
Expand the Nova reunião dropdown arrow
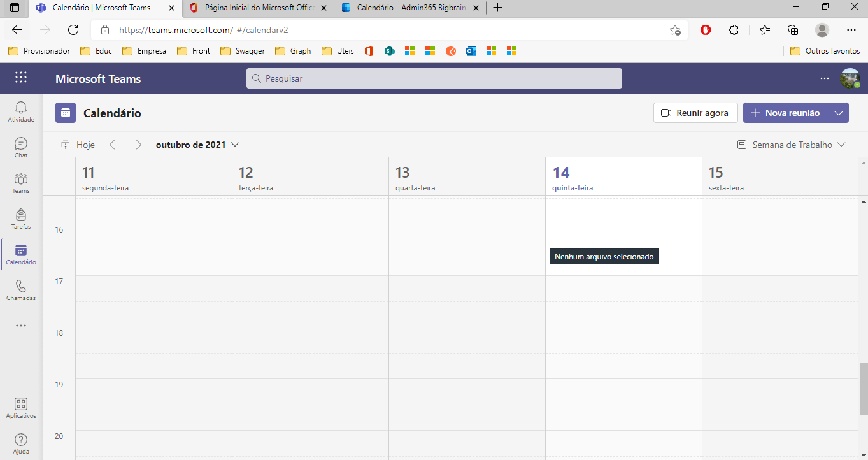(x=839, y=113)
